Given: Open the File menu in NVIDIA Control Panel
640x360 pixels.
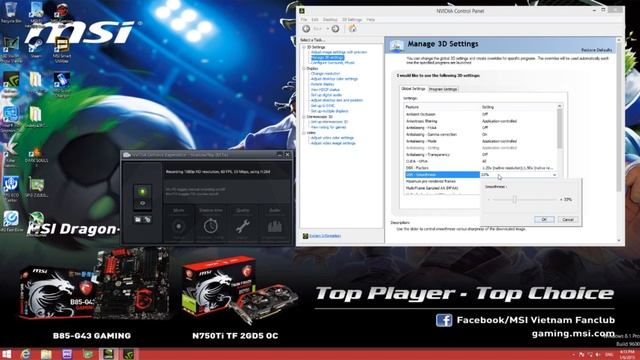Looking at the screenshot, I should pos(304,20).
